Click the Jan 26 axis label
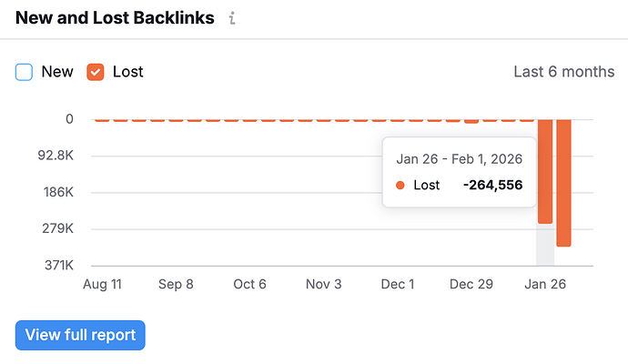The height and width of the screenshot is (364, 628). [545, 285]
